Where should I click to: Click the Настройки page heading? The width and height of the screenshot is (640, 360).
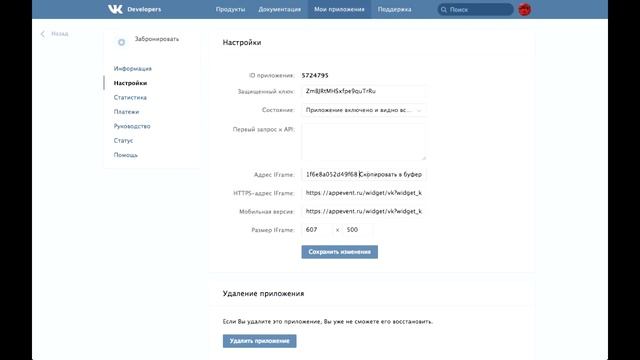(x=242, y=42)
